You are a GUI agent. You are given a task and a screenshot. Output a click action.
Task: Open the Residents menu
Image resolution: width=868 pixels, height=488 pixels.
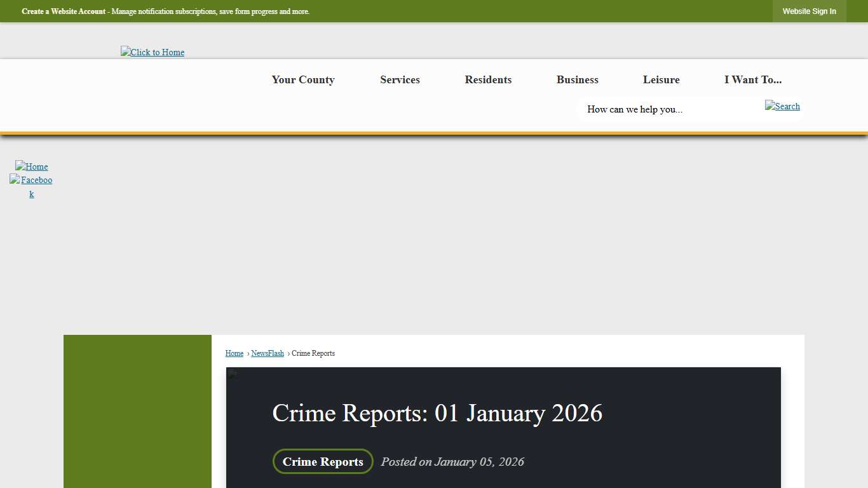(x=488, y=79)
